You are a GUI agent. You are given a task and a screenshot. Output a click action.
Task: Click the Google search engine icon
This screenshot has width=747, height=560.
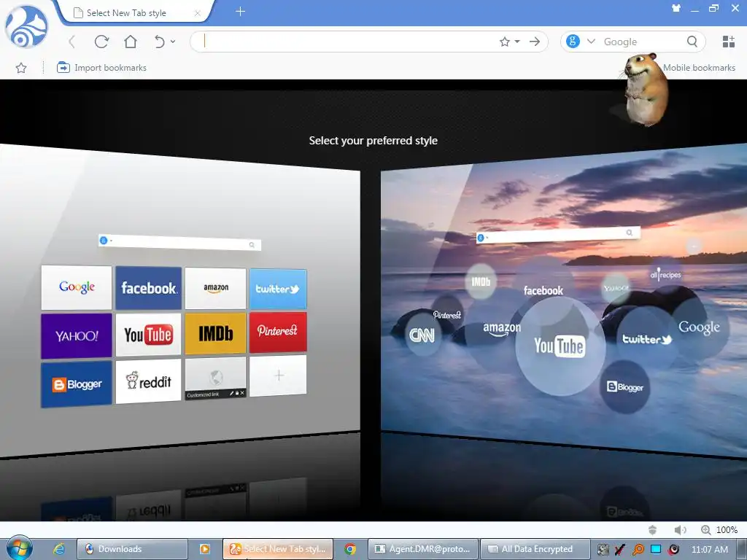573,42
